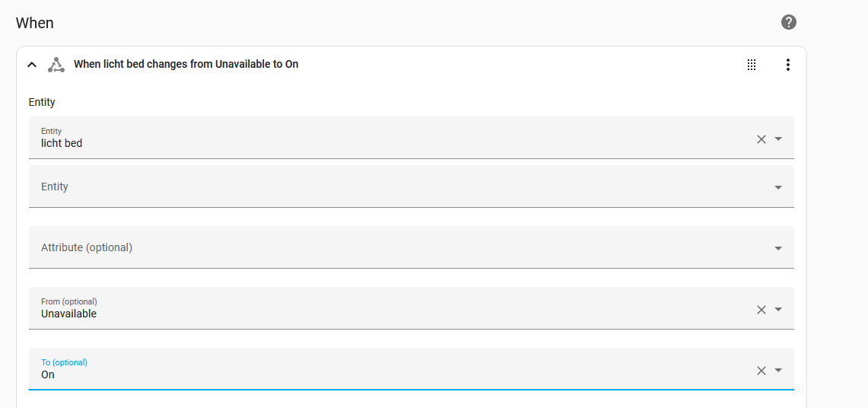Image resolution: width=868 pixels, height=408 pixels.
Task: Open the From state dropdown arrow
Action: [778, 310]
